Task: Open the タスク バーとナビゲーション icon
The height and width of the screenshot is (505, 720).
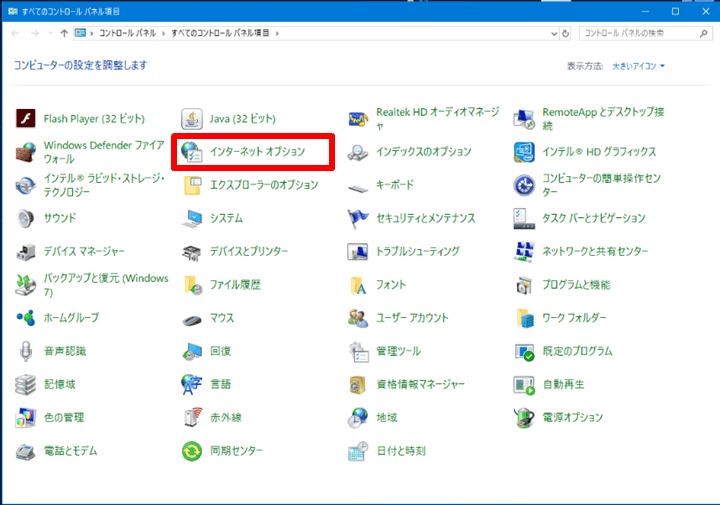Action: [524, 219]
